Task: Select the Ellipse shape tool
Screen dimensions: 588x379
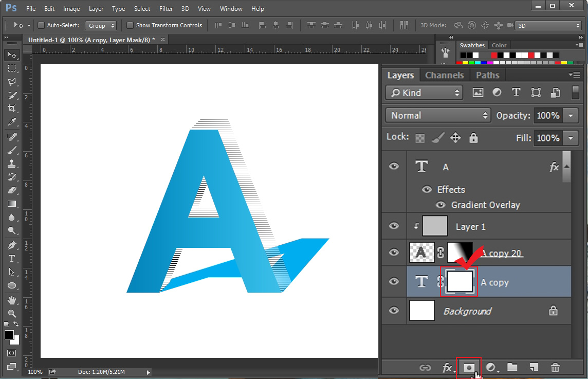Action: [x=12, y=285]
